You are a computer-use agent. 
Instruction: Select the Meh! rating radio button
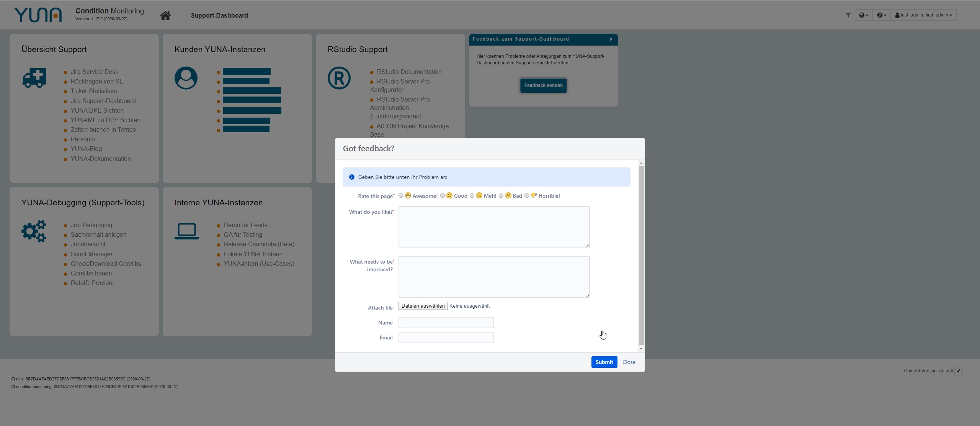coord(472,195)
